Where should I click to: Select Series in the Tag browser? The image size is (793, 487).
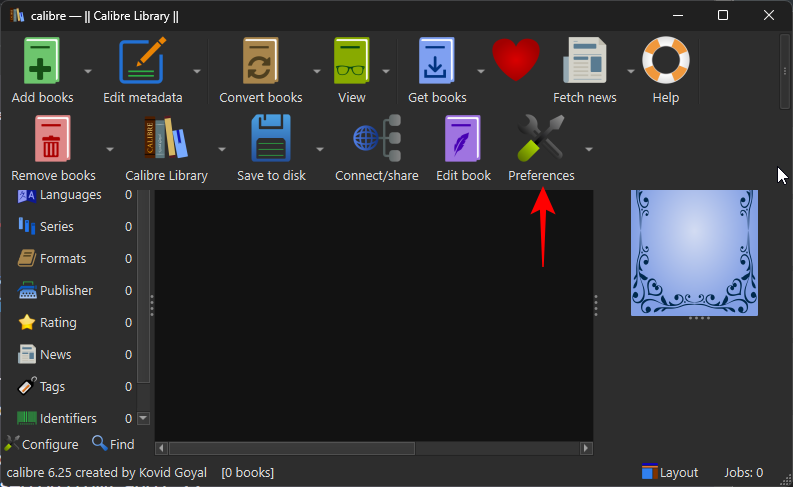74,227
